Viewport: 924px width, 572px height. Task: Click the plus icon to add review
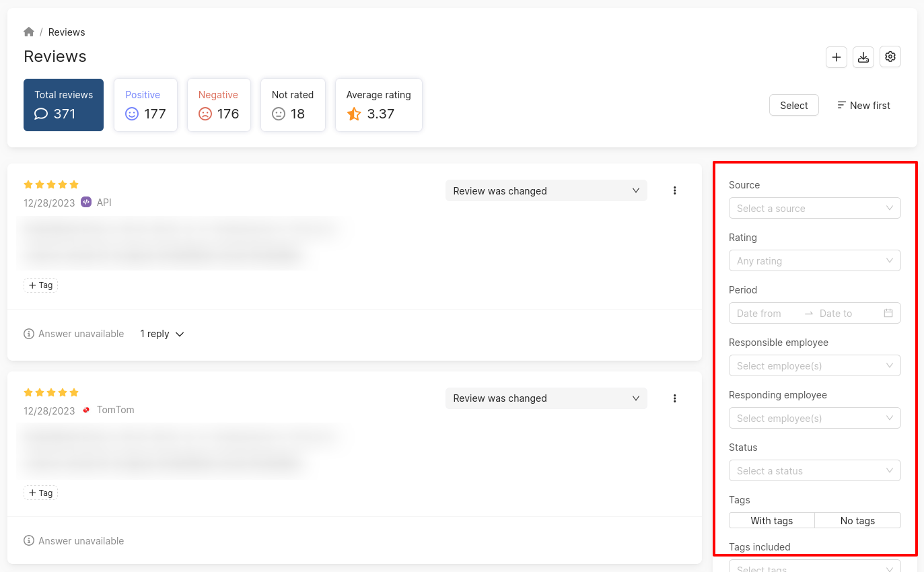pyautogui.click(x=837, y=57)
